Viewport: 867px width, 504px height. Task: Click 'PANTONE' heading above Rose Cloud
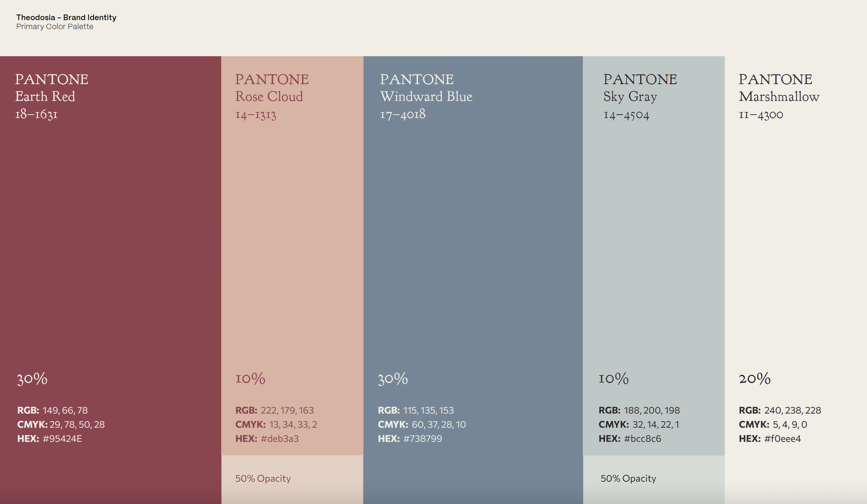[x=272, y=79]
